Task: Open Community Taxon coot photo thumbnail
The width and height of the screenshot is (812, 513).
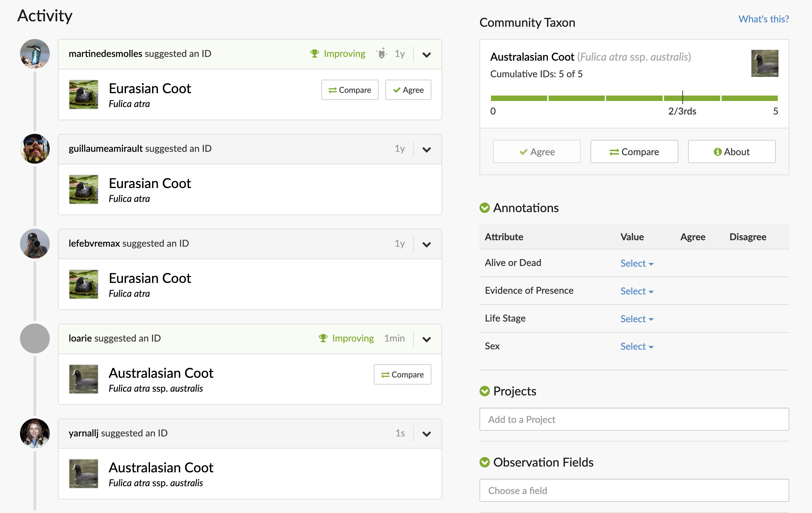Action: click(x=764, y=63)
